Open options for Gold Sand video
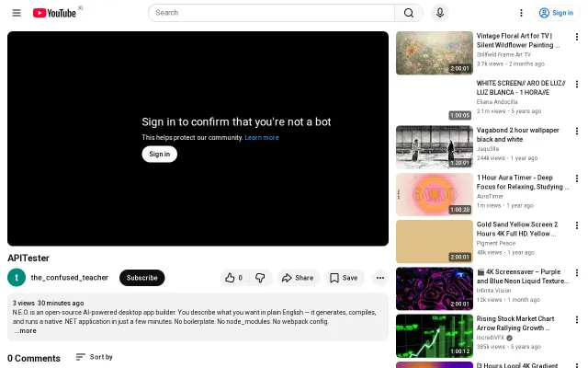The width and height of the screenshot is (588, 368). tap(577, 225)
